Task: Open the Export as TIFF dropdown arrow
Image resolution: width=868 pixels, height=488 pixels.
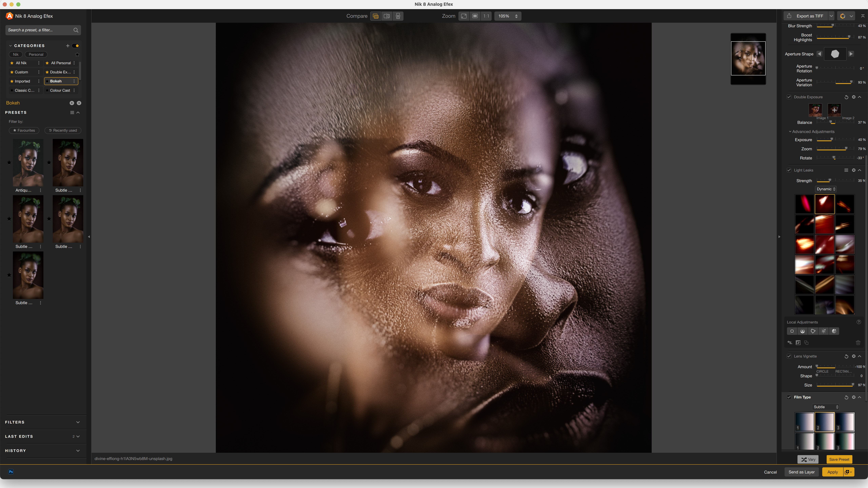Action: [831, 16]
